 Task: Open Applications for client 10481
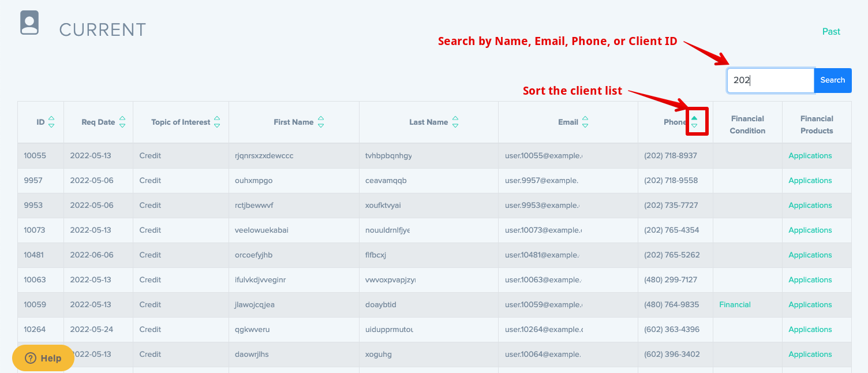[x=810, y=255]
